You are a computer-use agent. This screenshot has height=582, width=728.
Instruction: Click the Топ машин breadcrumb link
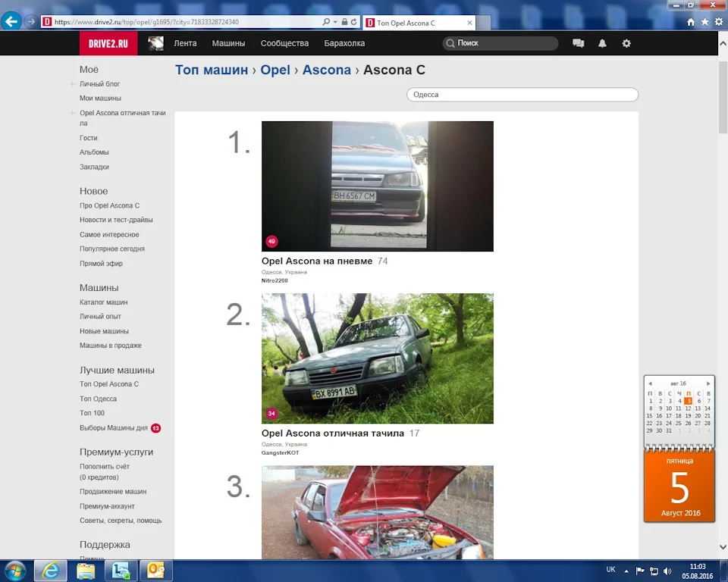pyautogui.click(x=212, y=70)
